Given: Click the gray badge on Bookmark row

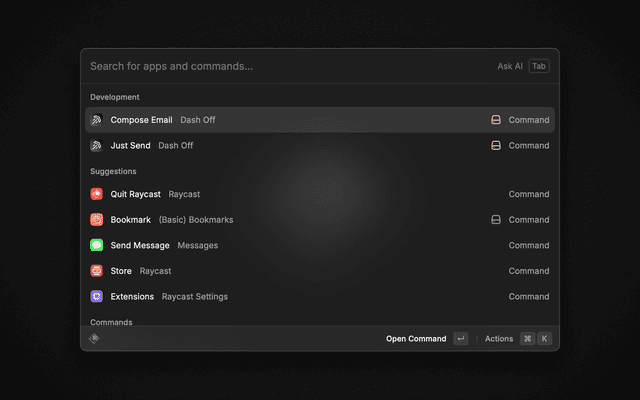Looking at the screenshot, I should (495, 220).
